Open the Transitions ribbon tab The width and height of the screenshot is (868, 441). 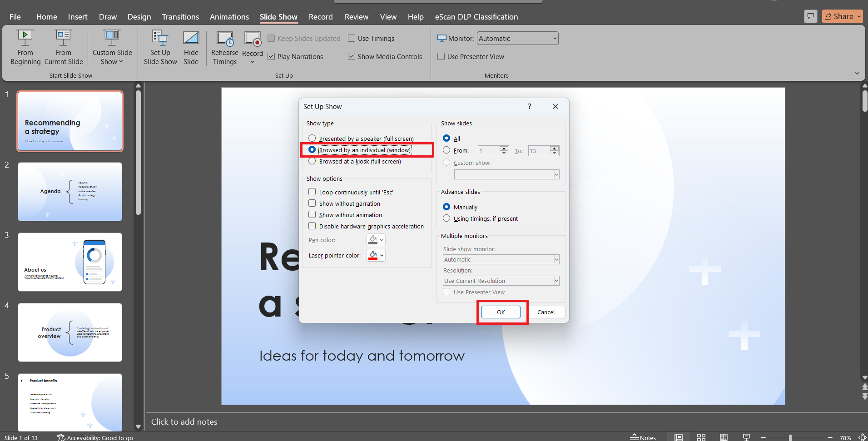coord(180,17)
